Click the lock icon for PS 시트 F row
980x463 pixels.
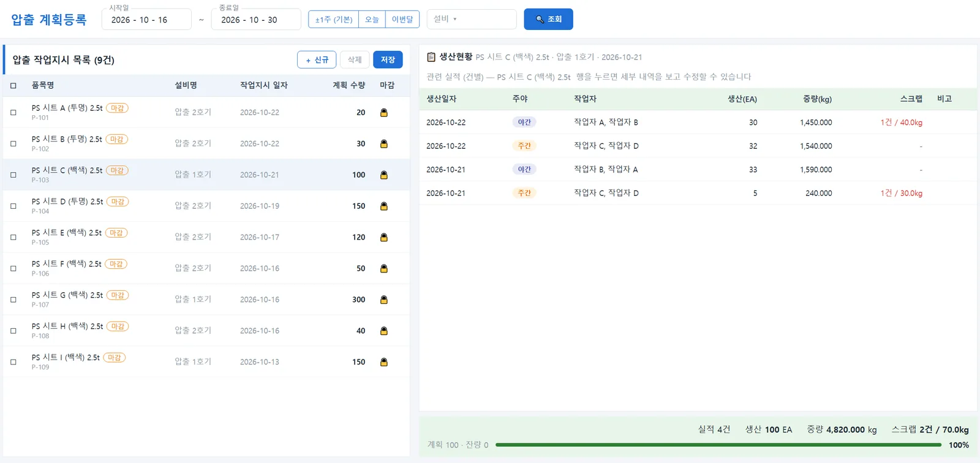click(384, 268)
